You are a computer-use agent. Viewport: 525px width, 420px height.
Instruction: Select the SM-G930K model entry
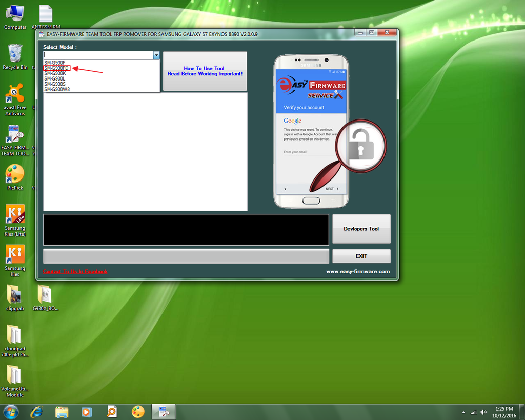55,73
